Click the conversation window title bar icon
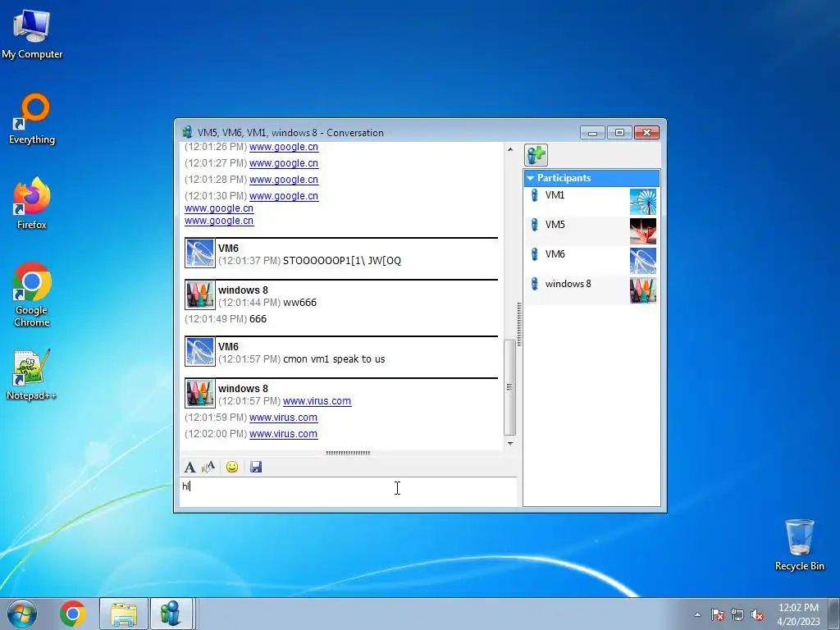This screenshot has width=840, height=630. (x=187, y=132)
